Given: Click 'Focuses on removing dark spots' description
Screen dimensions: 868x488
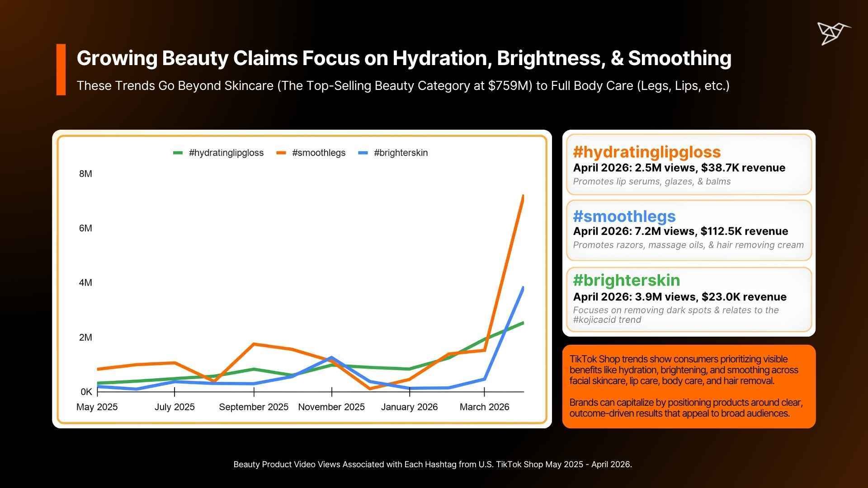Looking at the screenshot, I should coord(676,315).
